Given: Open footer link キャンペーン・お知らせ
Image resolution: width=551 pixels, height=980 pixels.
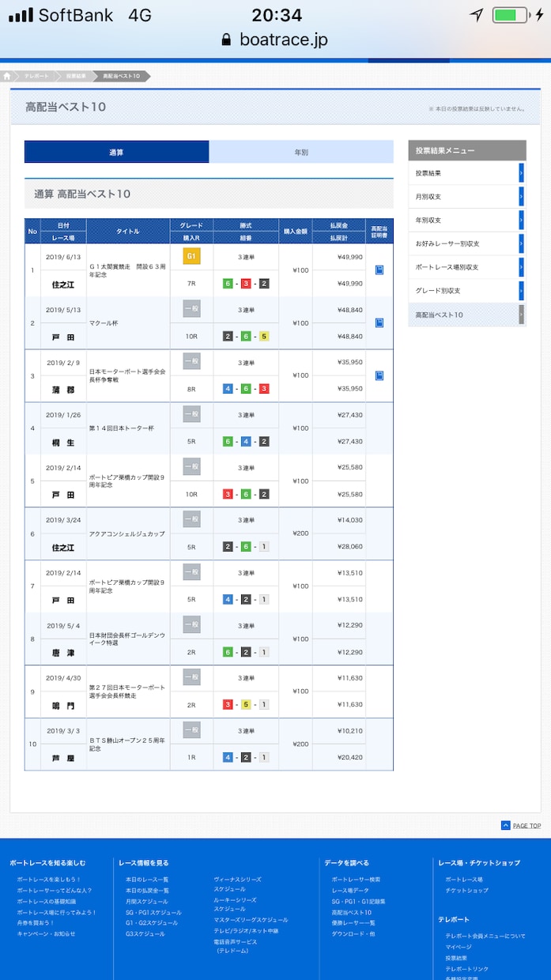Looking at the screenshot, I should point(47,934).
